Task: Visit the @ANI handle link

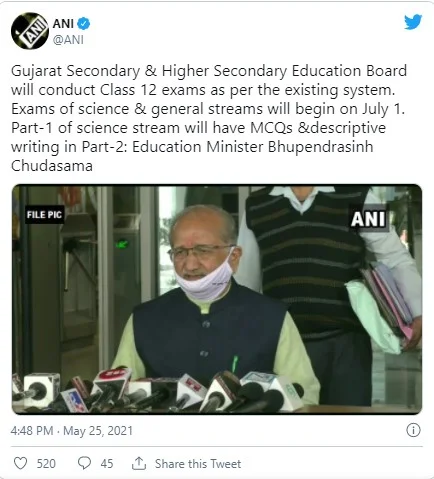Action: pos(68,40)
